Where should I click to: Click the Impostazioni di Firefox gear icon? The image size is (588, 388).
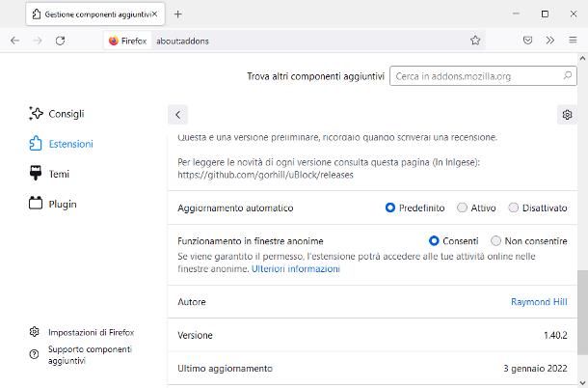[x=34, y=332]
